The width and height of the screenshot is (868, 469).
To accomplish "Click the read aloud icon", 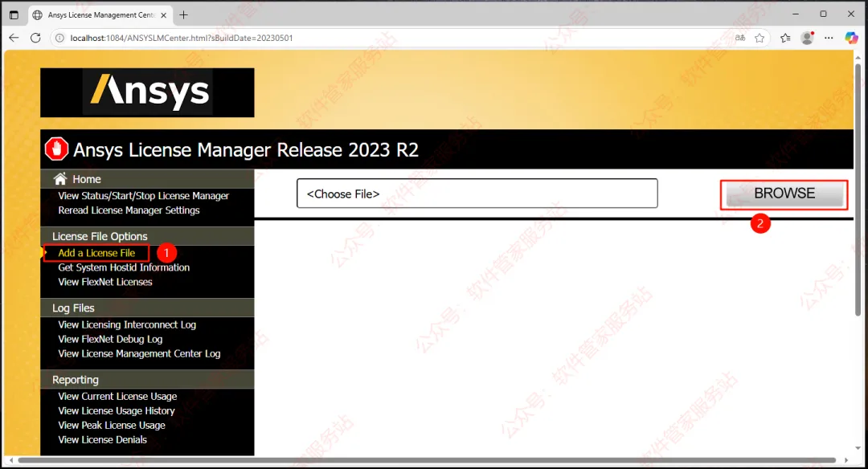I will pyautogui.click(x=740, y=38).
